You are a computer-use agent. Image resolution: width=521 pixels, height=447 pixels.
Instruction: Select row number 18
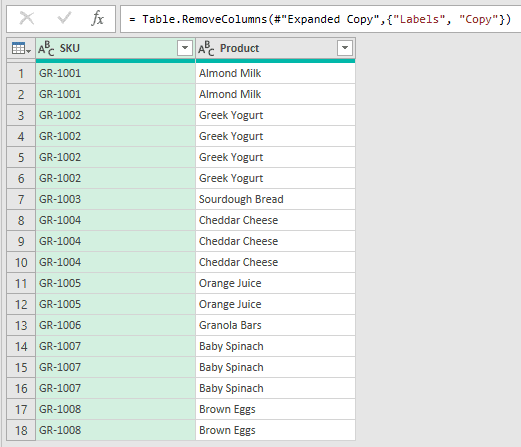click(21, 430)
